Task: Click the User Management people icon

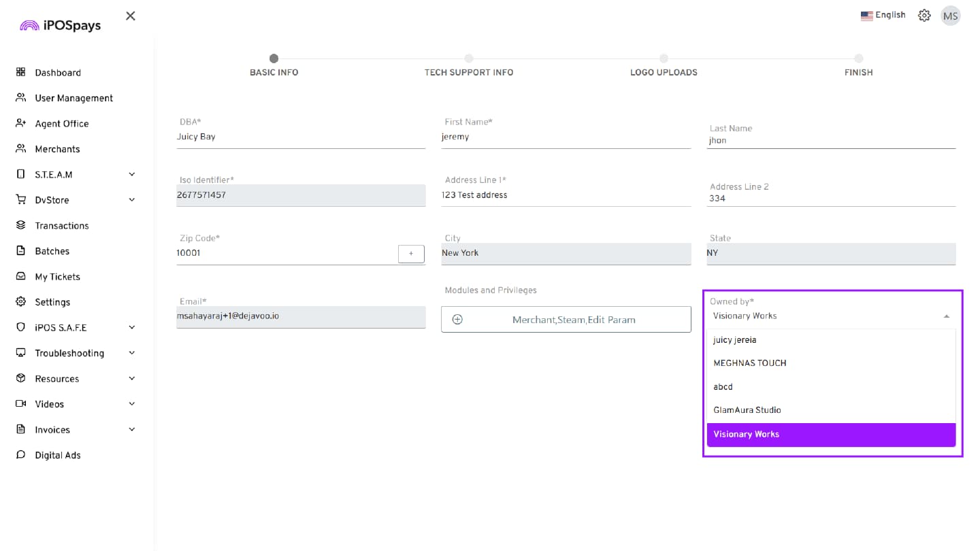Action: (x=20, y=98)
